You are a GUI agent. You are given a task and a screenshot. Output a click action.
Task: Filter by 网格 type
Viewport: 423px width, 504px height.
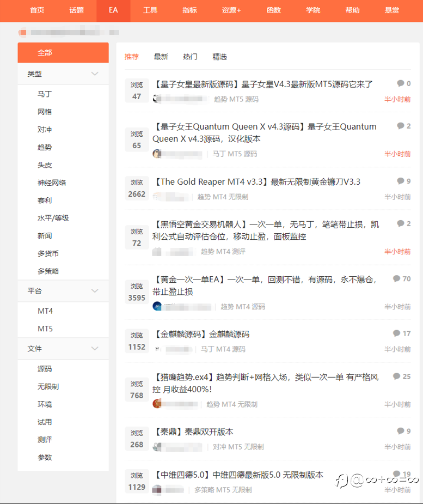click(x=45, y=112)
